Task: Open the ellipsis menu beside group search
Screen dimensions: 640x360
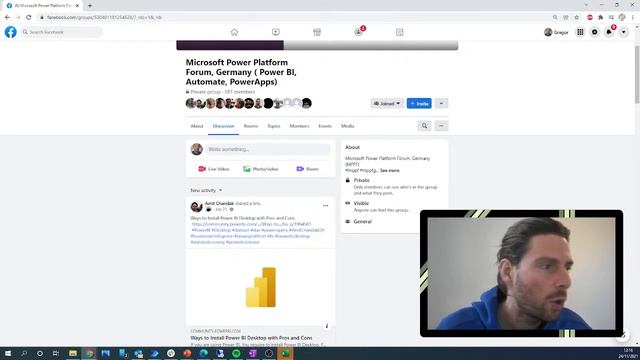Action: (441, 126)
